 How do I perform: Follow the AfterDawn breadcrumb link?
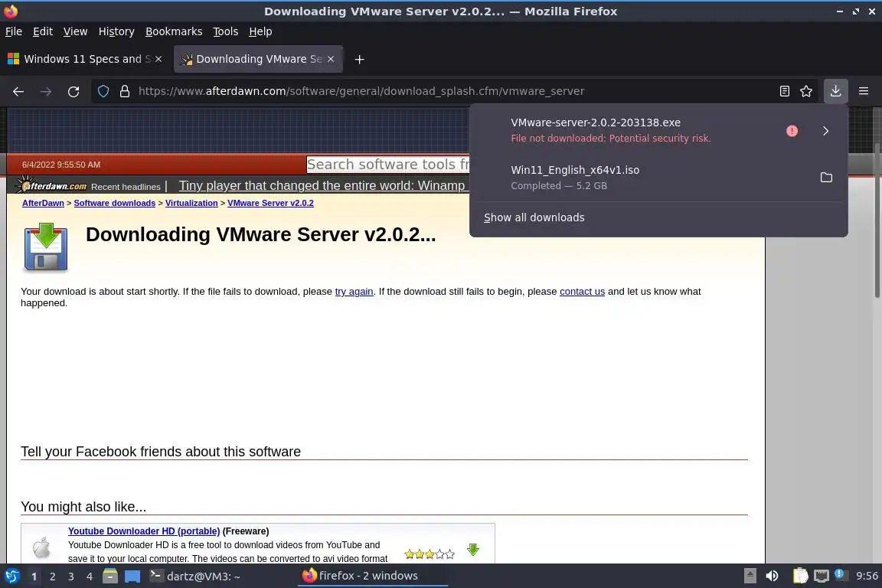click(44, 203)
